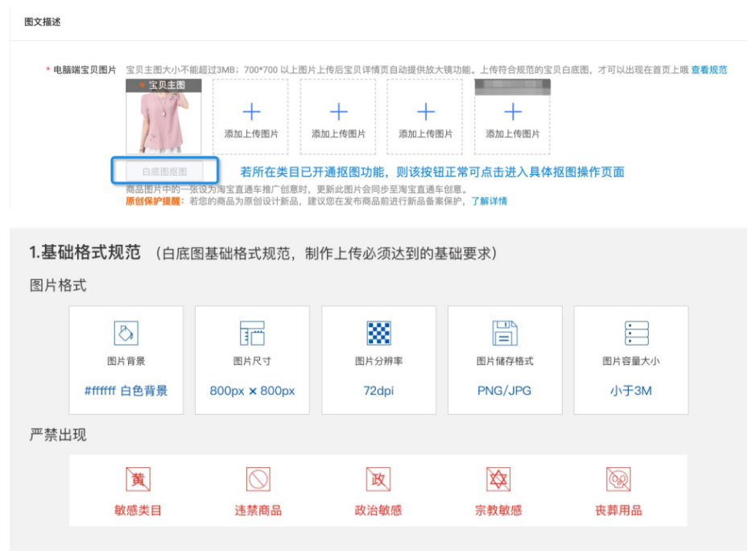756x559 pixels.
Task: Click the server stack 图片容量大小 icon
Action: click(x=636, y=333)
